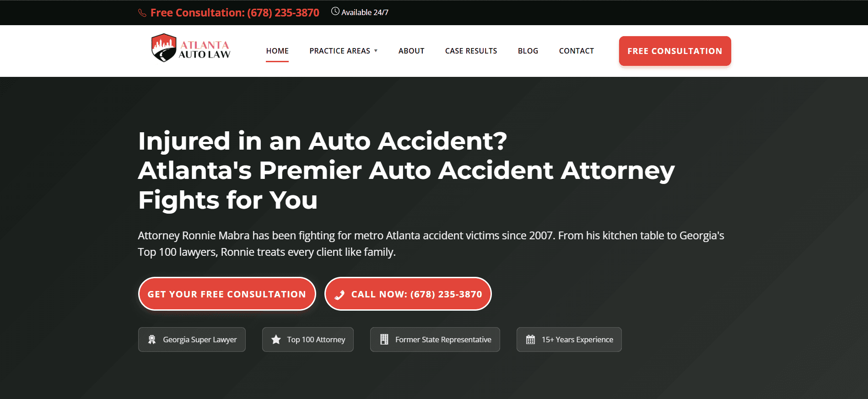
Task: Open the Atlanta Auto Law shield logo
Action: pos(164,48)
